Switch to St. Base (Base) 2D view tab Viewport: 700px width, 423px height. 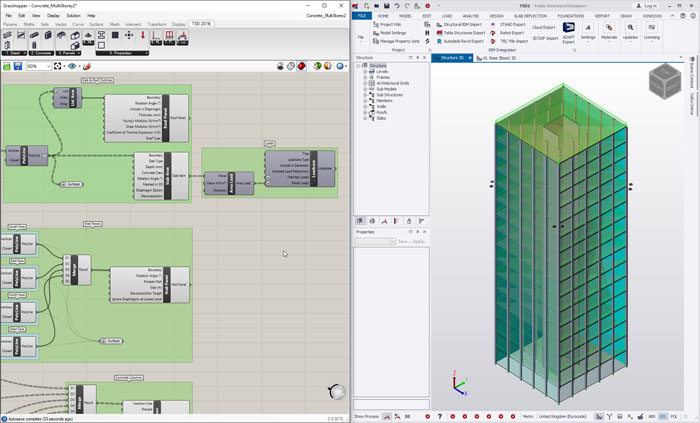point(498,58)
